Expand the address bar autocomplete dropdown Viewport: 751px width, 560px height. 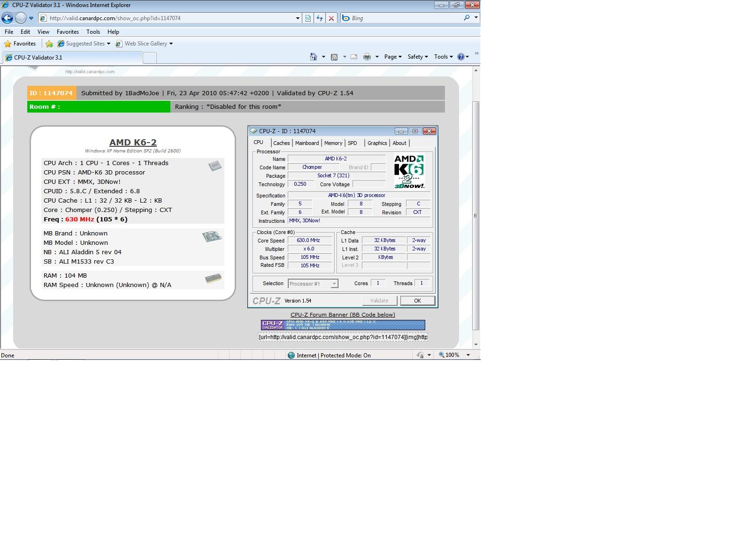tap(298, 18)
